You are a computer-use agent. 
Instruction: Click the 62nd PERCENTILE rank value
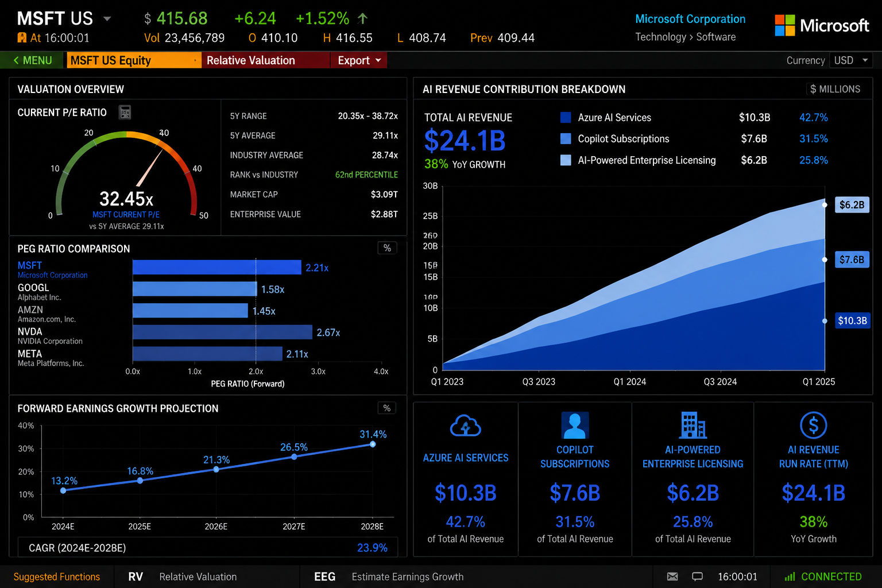pos(366,175)
